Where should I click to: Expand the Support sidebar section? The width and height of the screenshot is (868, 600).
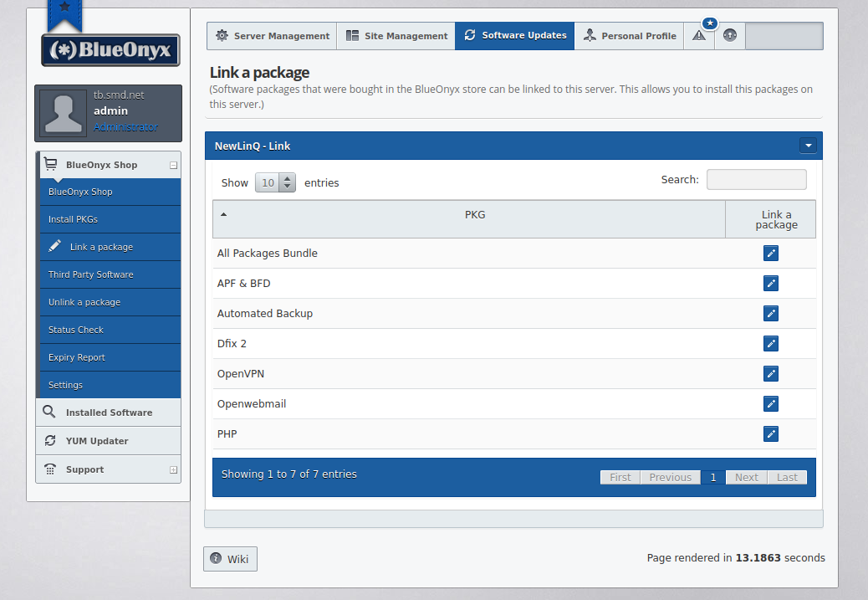(x=173, y=470)
